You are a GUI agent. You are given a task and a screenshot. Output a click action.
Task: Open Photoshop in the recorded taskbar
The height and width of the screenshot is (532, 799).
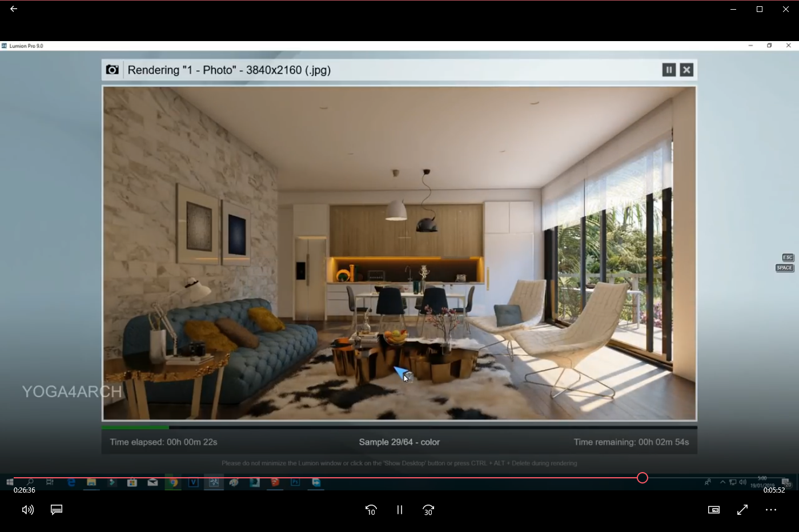(x=295, y=482)
